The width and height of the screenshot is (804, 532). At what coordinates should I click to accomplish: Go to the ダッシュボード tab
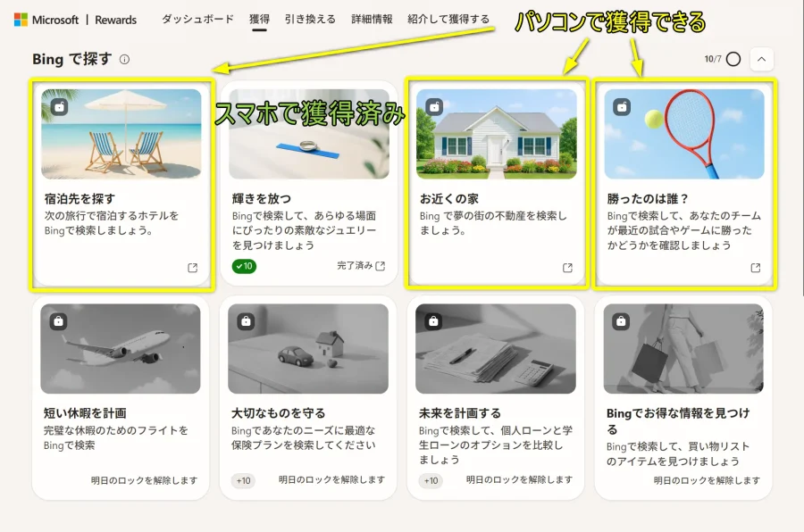pos(197,19)
